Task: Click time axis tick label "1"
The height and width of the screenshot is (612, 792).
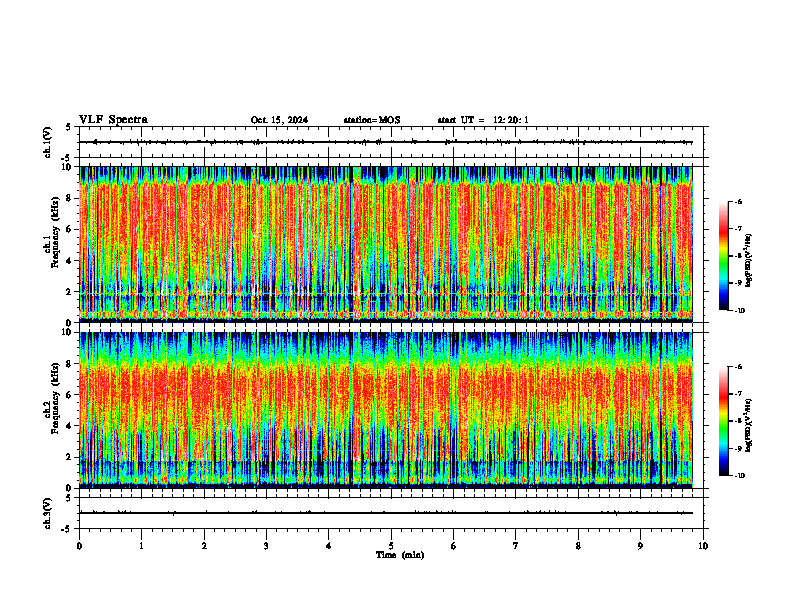Action: (141, 546)
